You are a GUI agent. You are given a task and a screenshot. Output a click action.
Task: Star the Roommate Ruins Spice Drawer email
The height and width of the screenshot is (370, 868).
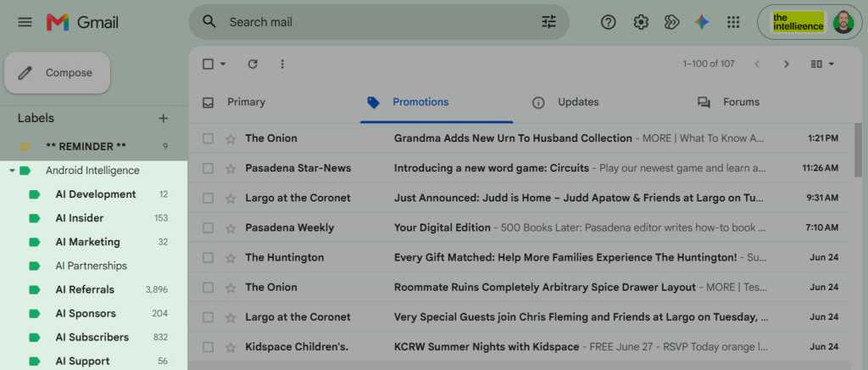tap(231, 288)
